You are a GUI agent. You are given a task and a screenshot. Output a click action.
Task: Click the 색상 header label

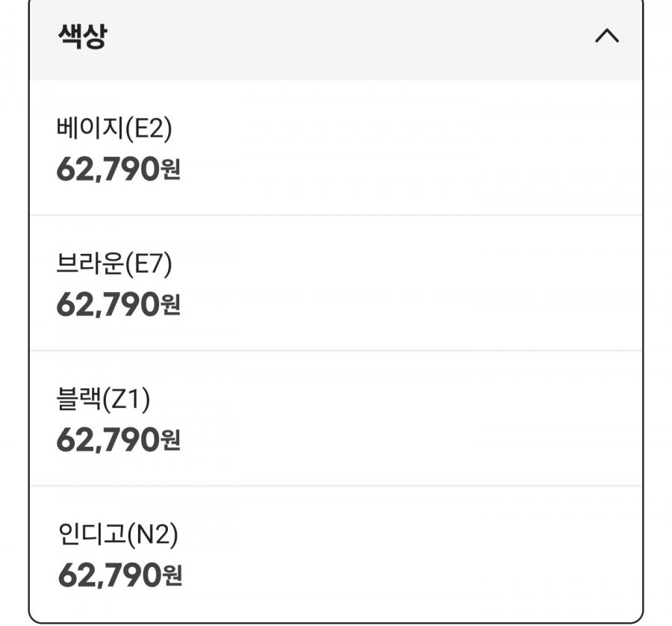[x=81, y=37]
